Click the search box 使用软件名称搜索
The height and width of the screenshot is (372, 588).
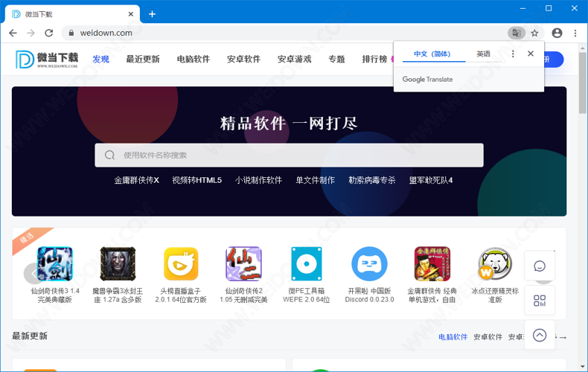click(x=289, y=155)
